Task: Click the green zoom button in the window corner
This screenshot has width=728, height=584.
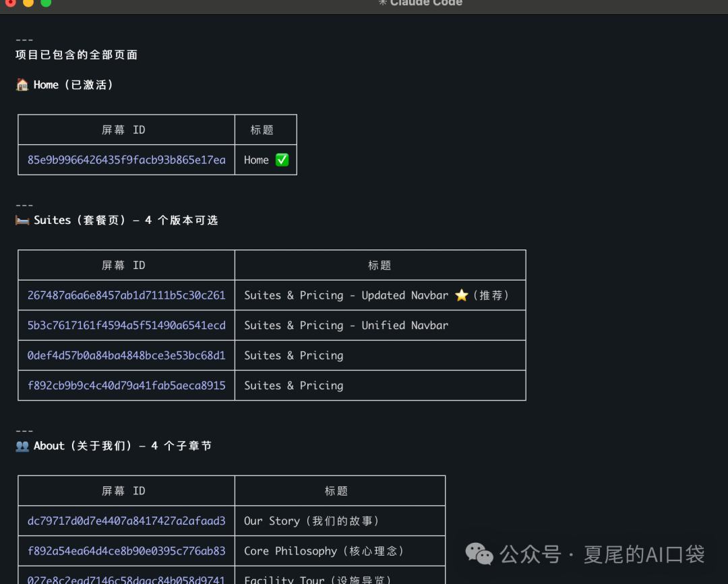Action: click(46, 3)
